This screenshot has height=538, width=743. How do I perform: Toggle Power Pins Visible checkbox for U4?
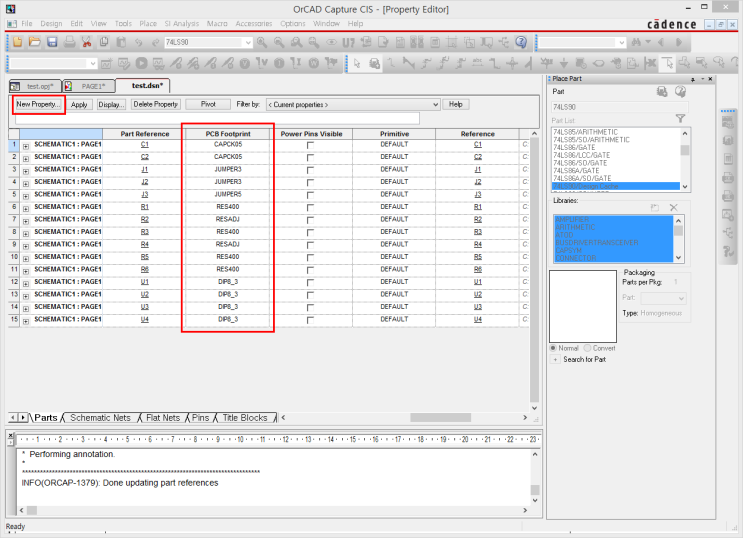[310, 320]
